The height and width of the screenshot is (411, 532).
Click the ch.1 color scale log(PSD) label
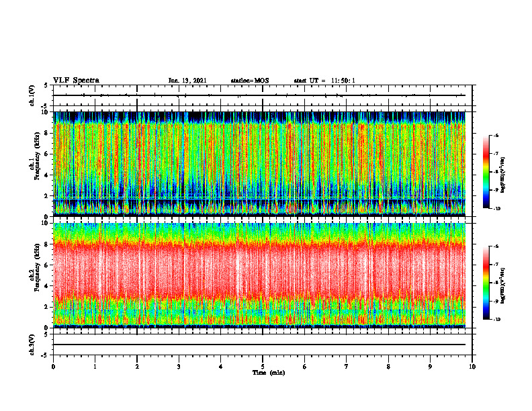point(503,175)
